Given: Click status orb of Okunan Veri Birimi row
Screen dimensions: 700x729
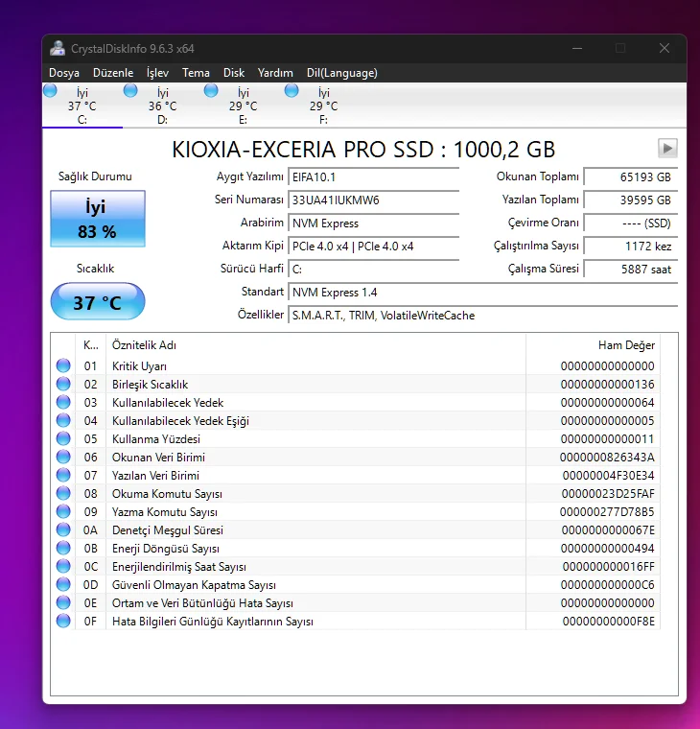Looking at the screenshot, I should point(63,457).
